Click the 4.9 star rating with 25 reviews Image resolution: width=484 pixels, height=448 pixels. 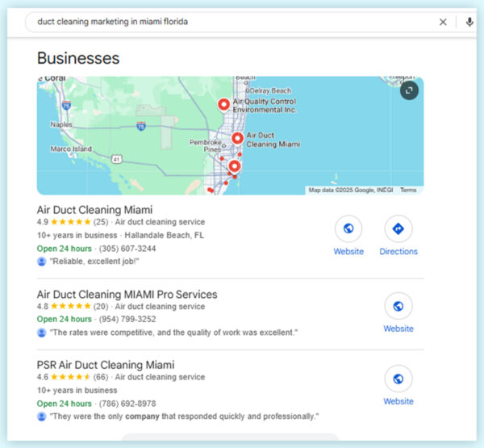[73, 222]
